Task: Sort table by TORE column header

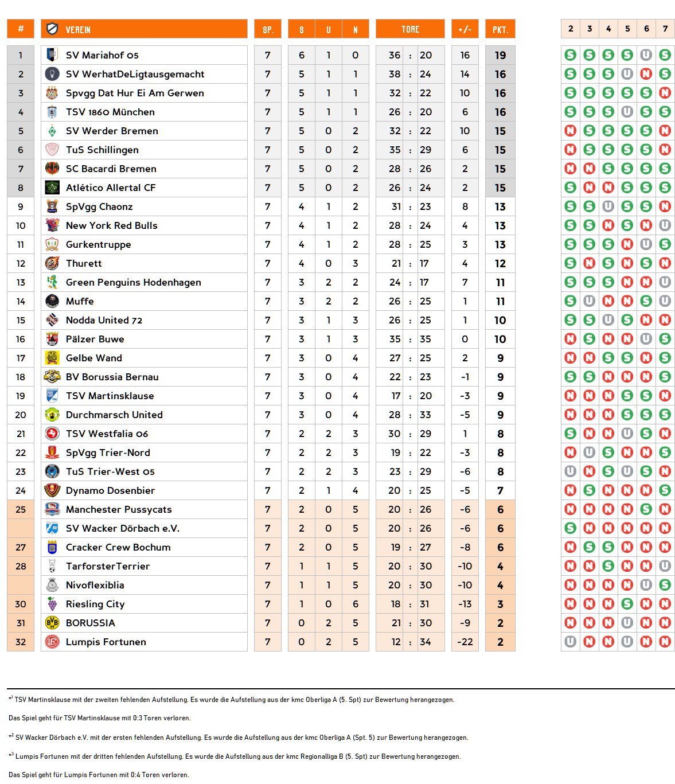Action: (410, 29)
